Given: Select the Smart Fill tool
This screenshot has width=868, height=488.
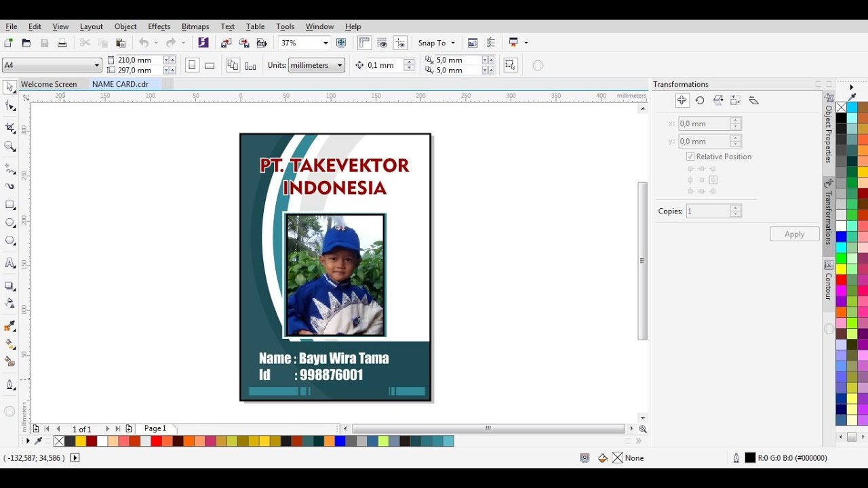Looking at the screenshot, I should 9,361.
